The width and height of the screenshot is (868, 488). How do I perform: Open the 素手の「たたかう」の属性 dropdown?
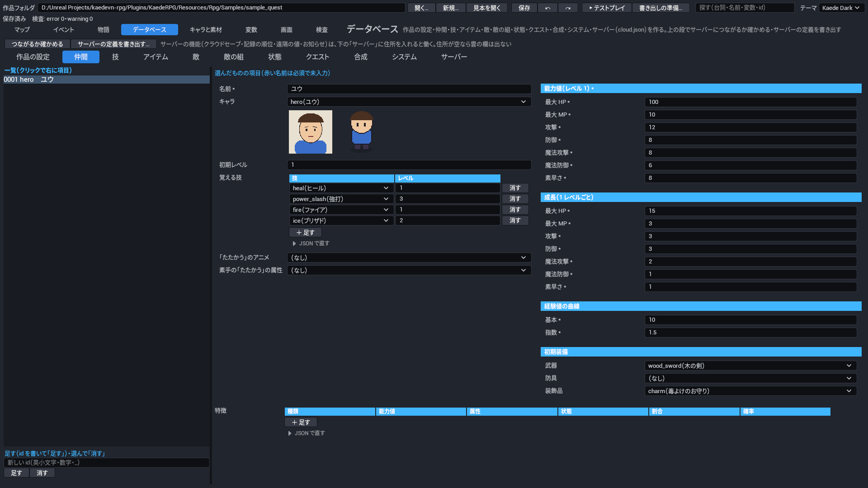(x=409, y=270)
